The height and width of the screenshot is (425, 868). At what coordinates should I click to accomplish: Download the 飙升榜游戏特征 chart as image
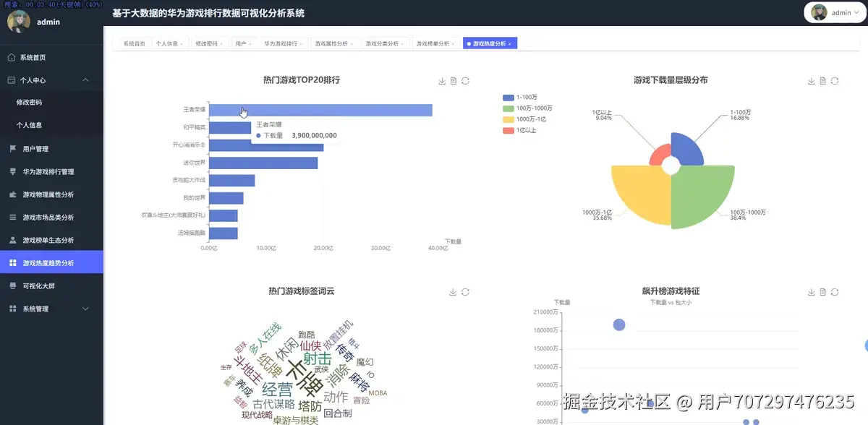[812, 292]
